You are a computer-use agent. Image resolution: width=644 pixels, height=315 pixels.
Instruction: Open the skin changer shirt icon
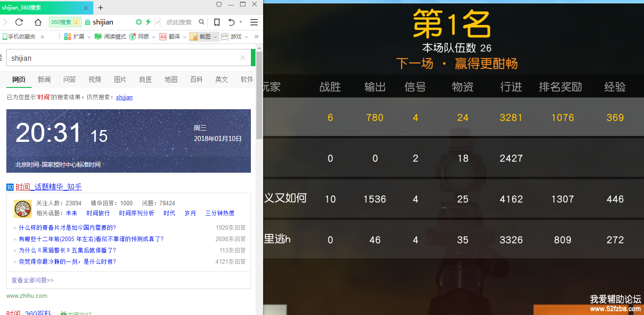coord(219,5)
